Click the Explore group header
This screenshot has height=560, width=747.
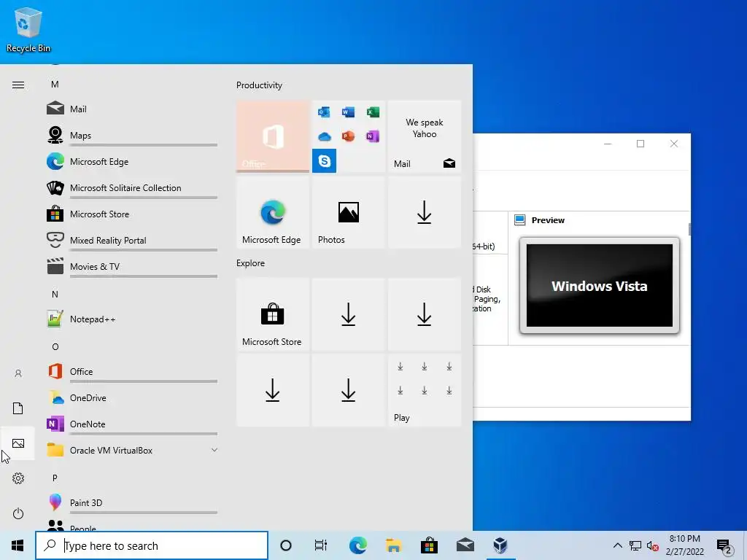click(x=251, y=263)
